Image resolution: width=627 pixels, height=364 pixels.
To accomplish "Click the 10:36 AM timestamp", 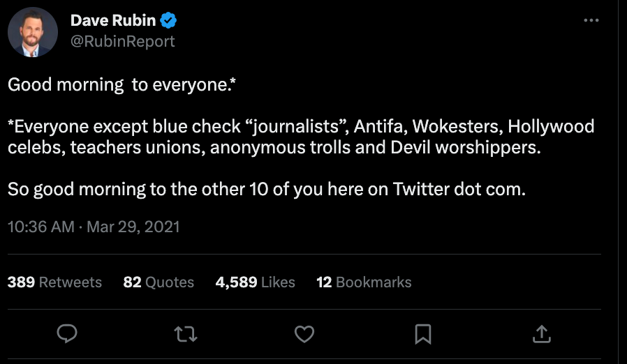I will [x=40, y=227].
